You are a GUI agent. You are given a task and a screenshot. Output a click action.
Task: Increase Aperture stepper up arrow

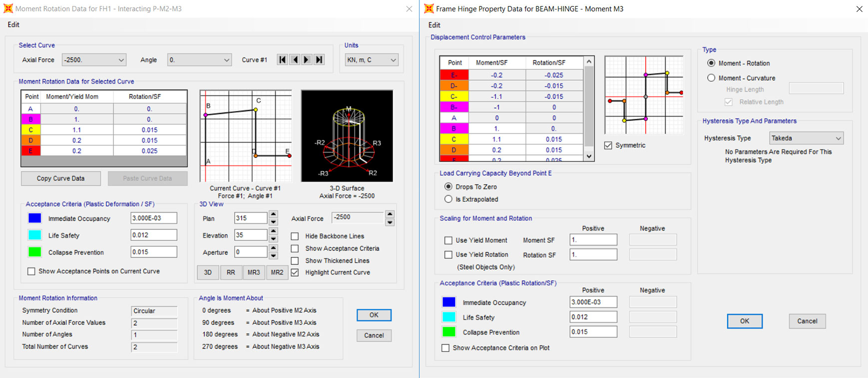coord(273,248)
